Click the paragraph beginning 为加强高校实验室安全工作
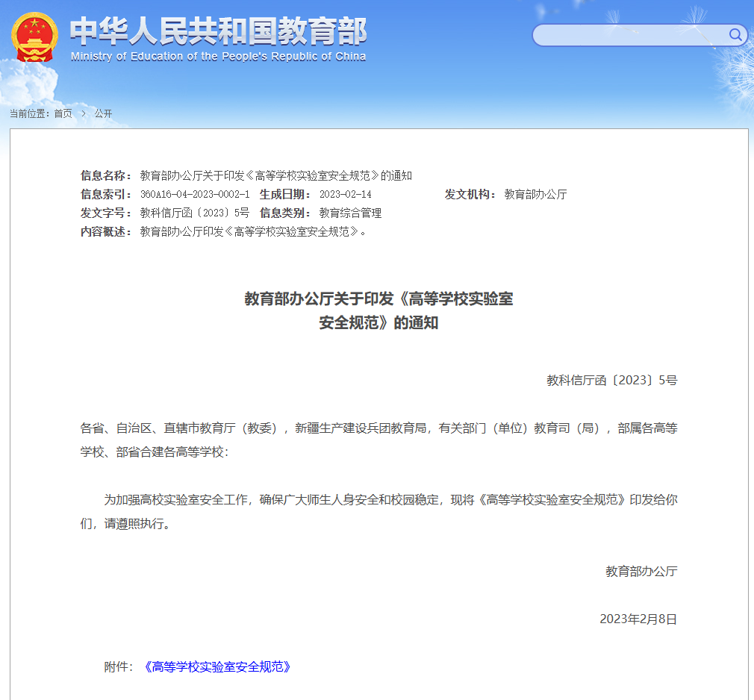 pyautogui.click(x=379, y=511)
